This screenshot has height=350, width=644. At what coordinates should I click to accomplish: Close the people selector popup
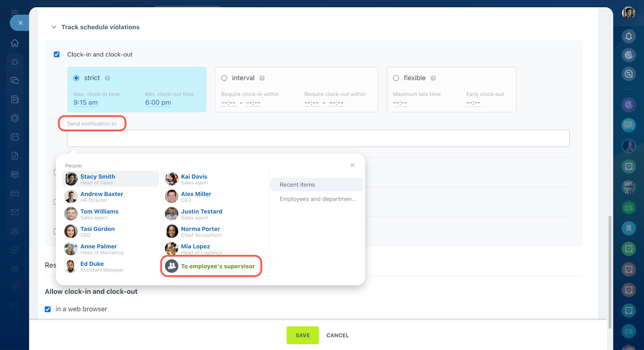[x=352, y=165]
